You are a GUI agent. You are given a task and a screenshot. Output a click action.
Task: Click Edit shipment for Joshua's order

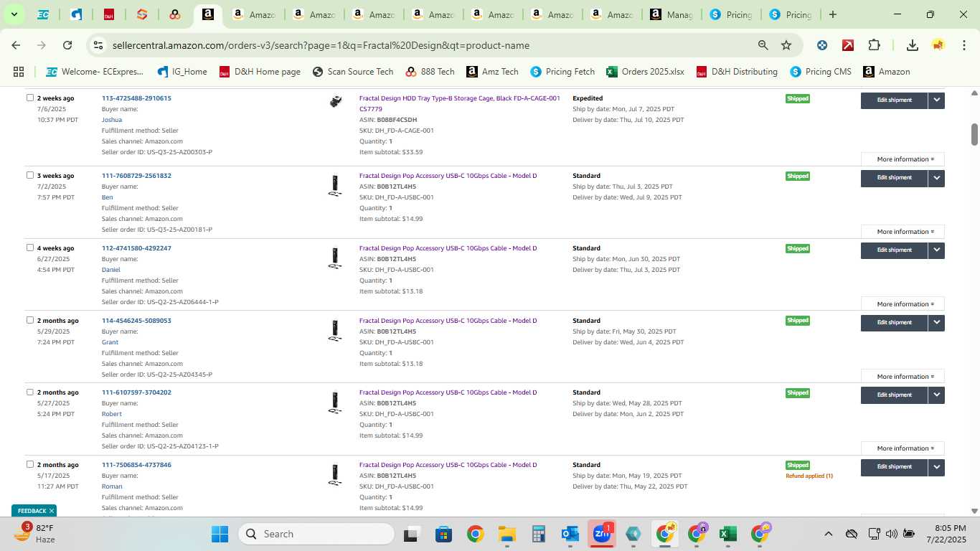(894, 100)
